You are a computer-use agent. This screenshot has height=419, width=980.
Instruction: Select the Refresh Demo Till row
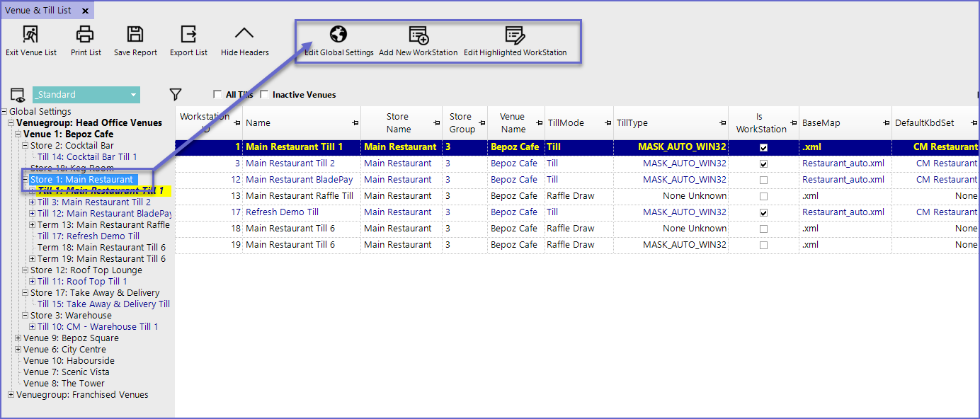coord(282,212)
